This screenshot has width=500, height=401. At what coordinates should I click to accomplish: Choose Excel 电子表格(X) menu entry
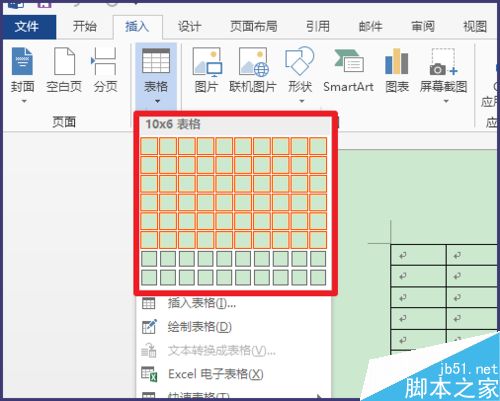coord(233,374)
